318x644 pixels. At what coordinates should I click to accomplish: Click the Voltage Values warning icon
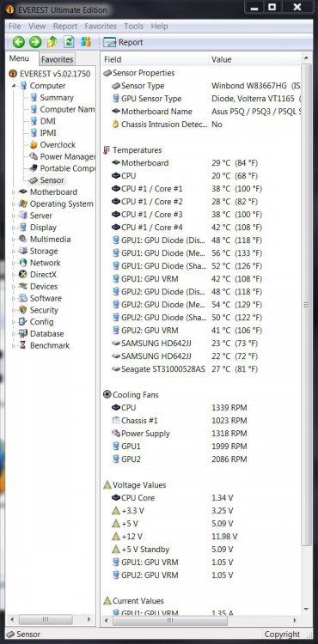coord(107,485)
